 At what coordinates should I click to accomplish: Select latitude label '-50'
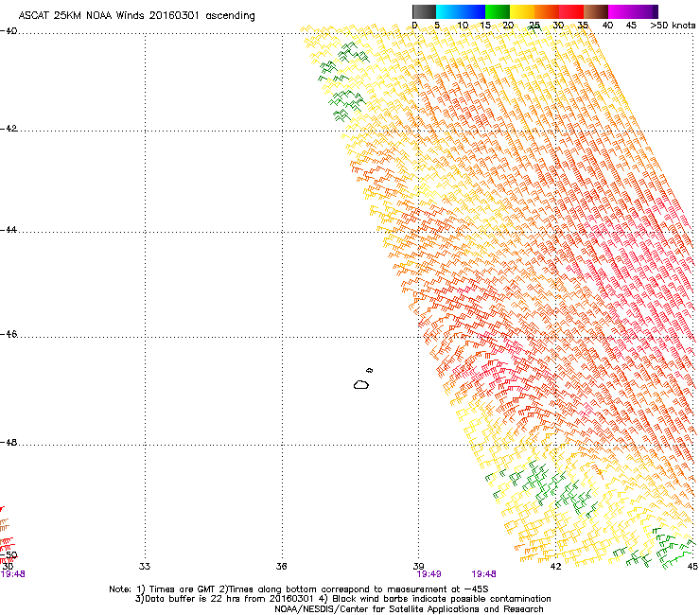[9, 555]
